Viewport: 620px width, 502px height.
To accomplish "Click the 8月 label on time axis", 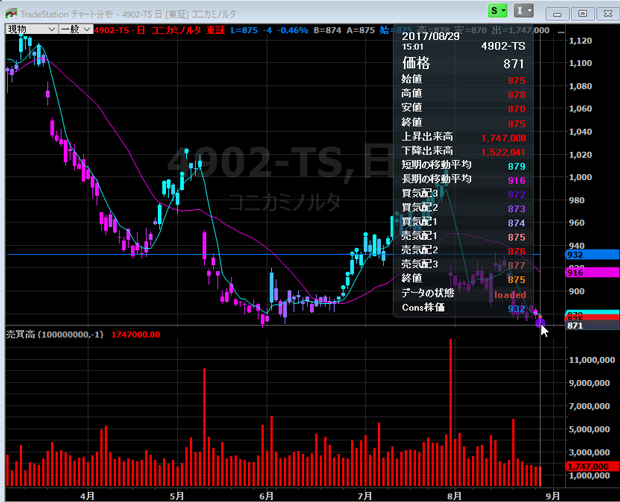I will [455, 496].
